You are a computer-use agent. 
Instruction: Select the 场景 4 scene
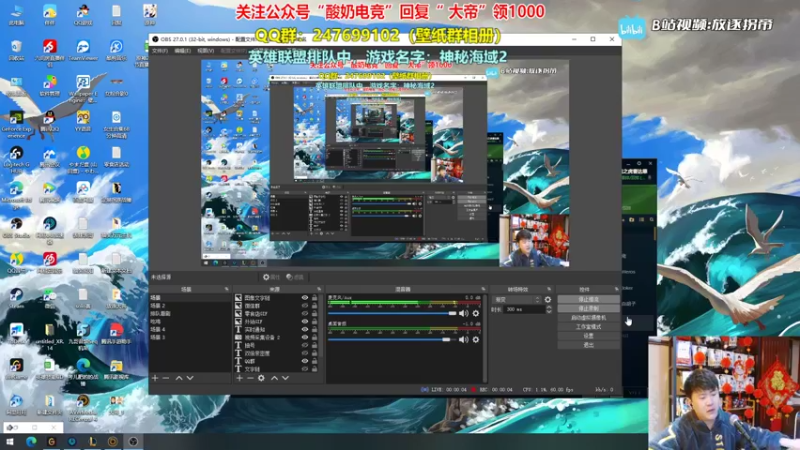[x=189, y=330]
